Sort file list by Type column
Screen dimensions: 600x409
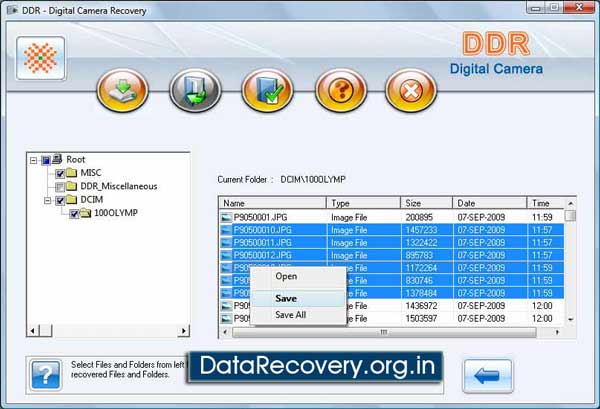(363, 203)
